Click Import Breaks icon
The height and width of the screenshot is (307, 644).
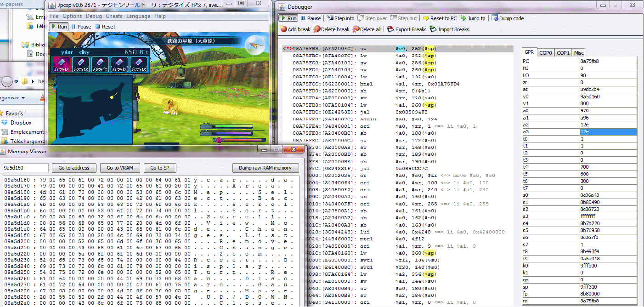coord(433,29)
